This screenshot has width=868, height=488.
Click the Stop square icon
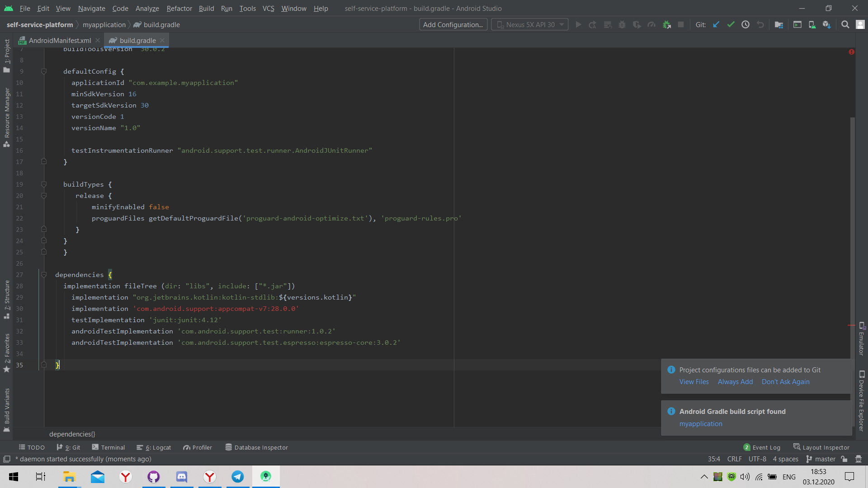[681, 25]
